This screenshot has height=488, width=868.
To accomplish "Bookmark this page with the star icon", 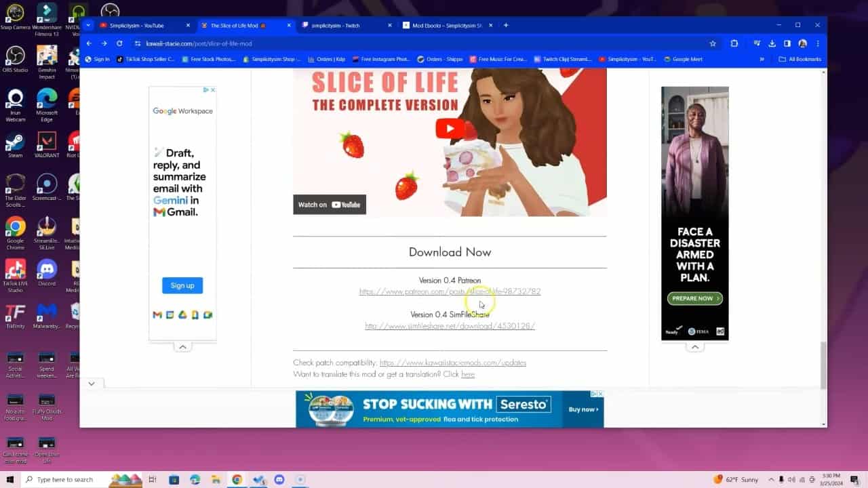I will (x=713, y=43).
